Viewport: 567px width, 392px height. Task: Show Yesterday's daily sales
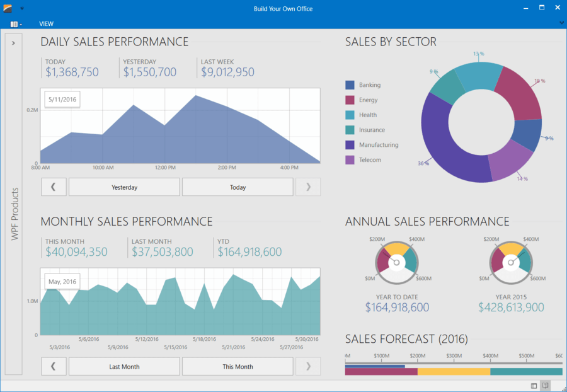click(124, 187)
